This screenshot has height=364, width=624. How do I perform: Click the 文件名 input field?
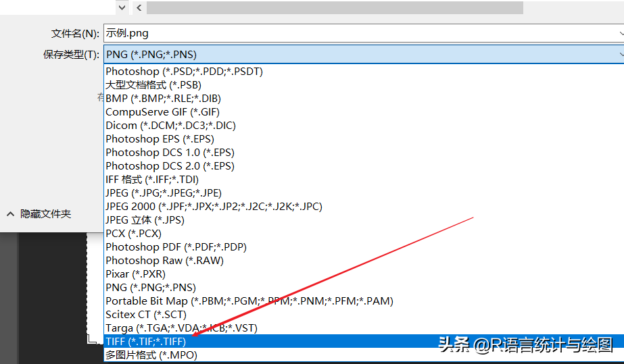364,33
